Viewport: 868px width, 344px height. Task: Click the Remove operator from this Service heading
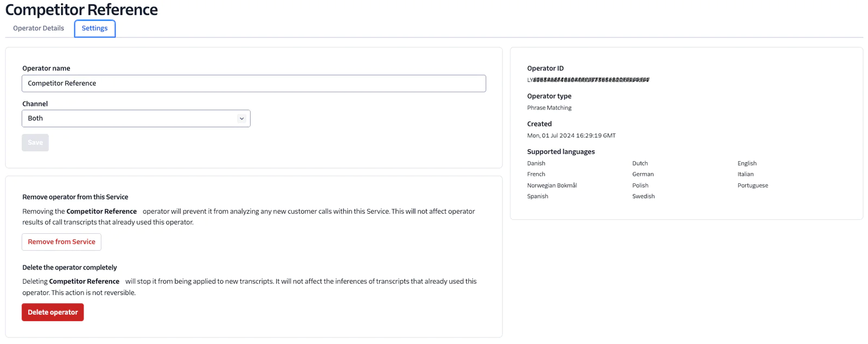(x=75, y=197)
